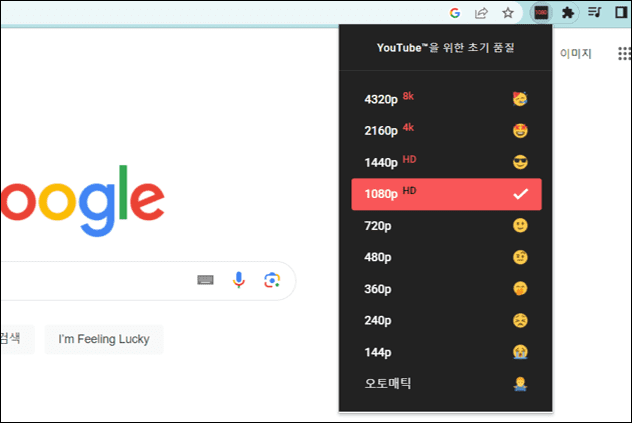Select 144p lowest quality

click(x=446, y=352)
